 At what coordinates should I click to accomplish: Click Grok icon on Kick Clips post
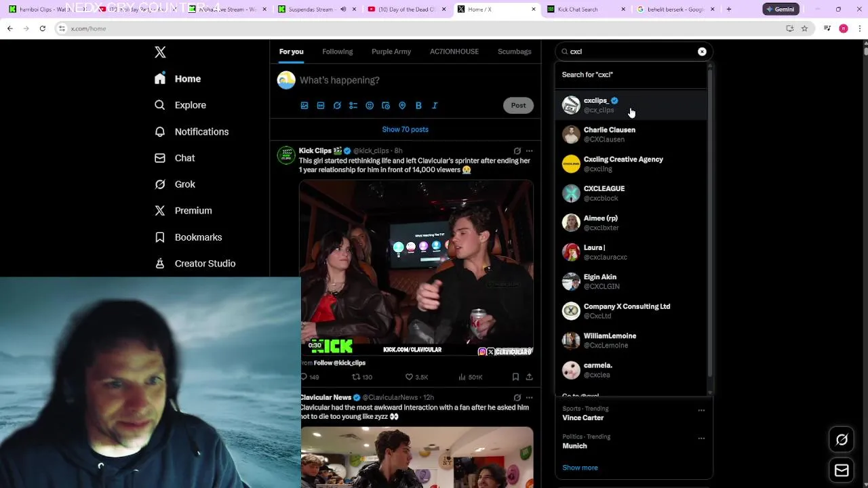click(517, 151)
